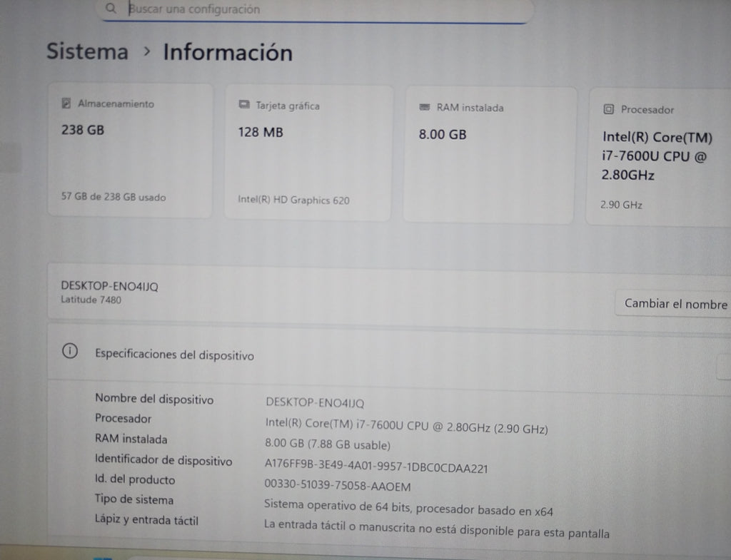Click the Procesador chip icon
The height and width of the screenshot is (560, 731).
pyautogui.click(x=608, y=109)
